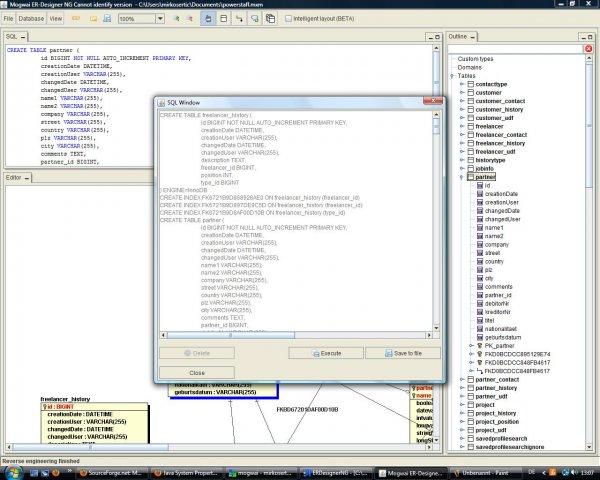Click the open model folder toolbar icon
Image resolution: width=600 pixels, height=480 pixels.
pyautogui.click(x=93, y=18)
